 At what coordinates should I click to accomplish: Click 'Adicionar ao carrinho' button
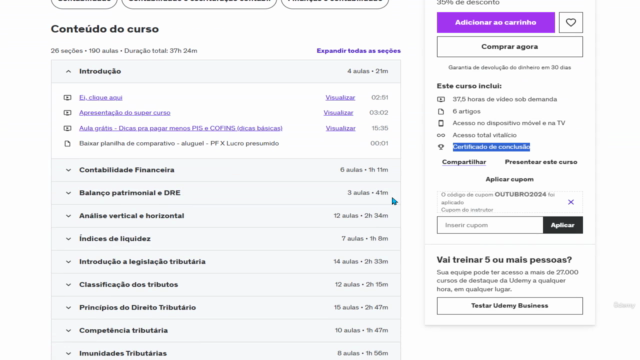(x=496, y=22)
